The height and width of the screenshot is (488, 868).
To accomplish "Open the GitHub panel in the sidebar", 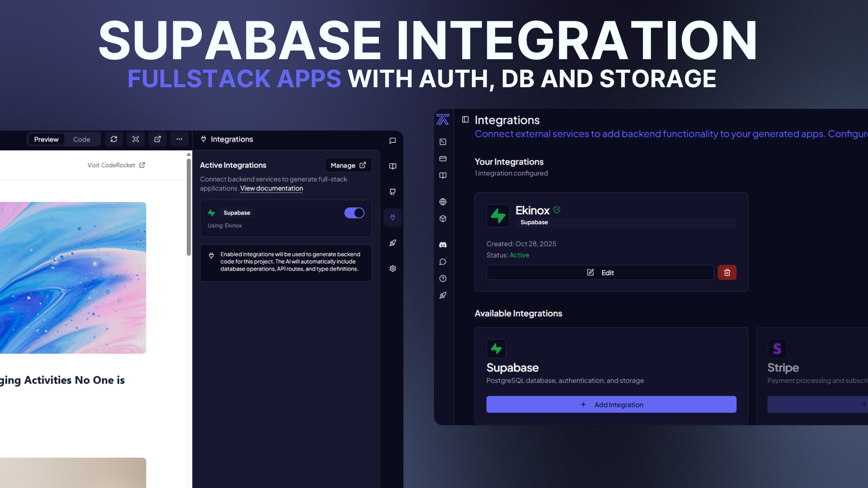I will [x=392, y=192].
